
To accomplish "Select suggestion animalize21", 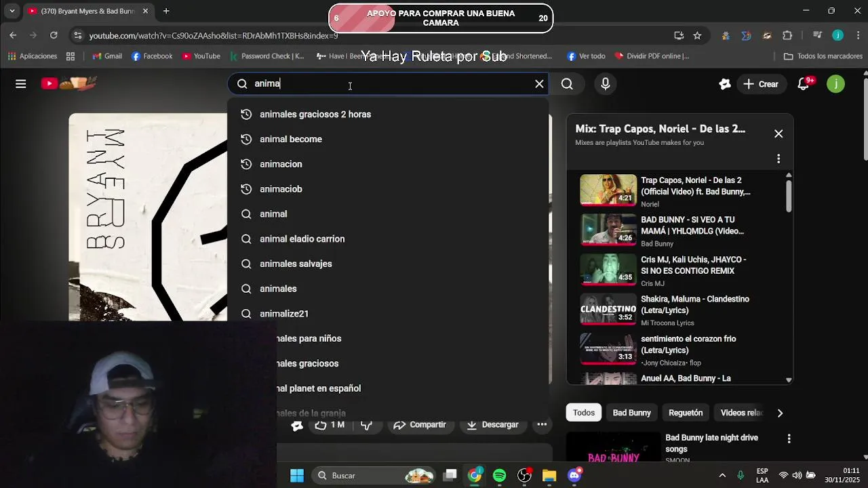I will point(388,314).
